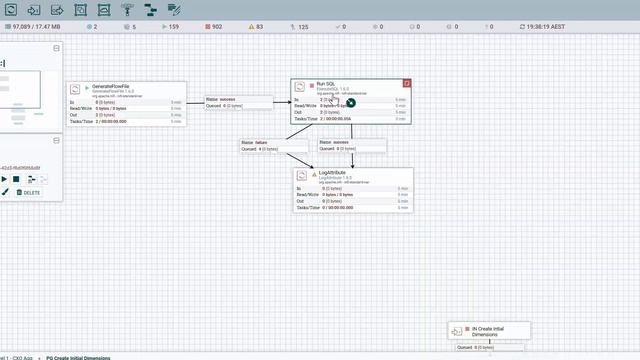Click the create template icon in Operate panel
Viewport: 640px width, 360px height.
(x=31, y=179)
